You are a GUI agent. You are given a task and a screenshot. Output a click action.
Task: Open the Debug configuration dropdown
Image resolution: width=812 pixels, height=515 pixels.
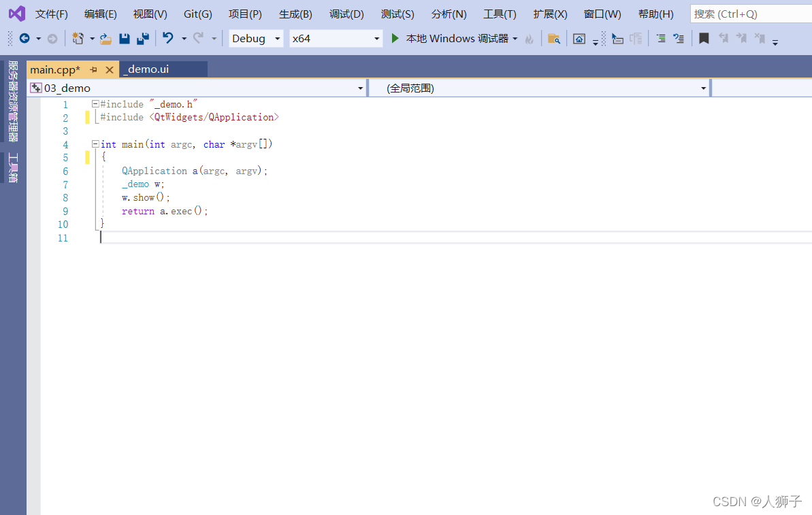click(256, 39)
